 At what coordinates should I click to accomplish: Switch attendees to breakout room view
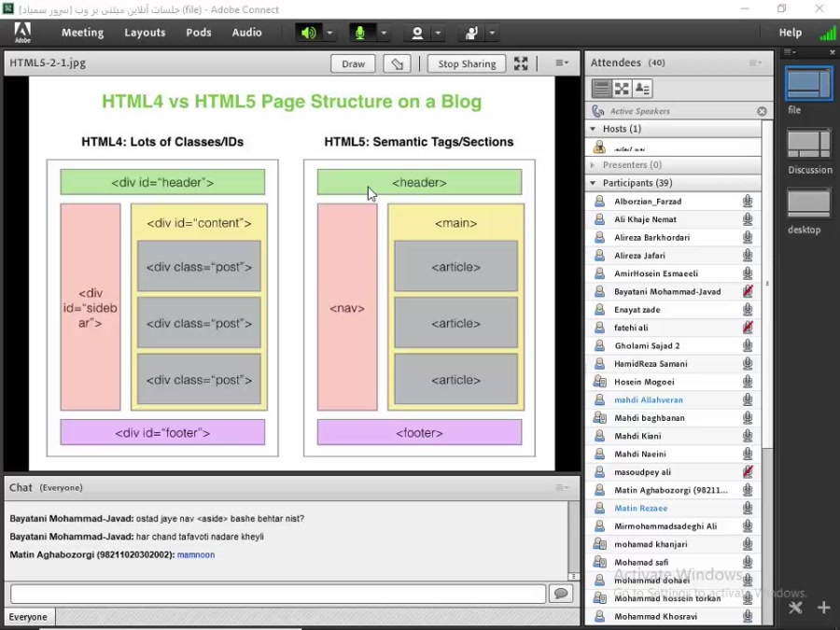[x=622, y=89]
